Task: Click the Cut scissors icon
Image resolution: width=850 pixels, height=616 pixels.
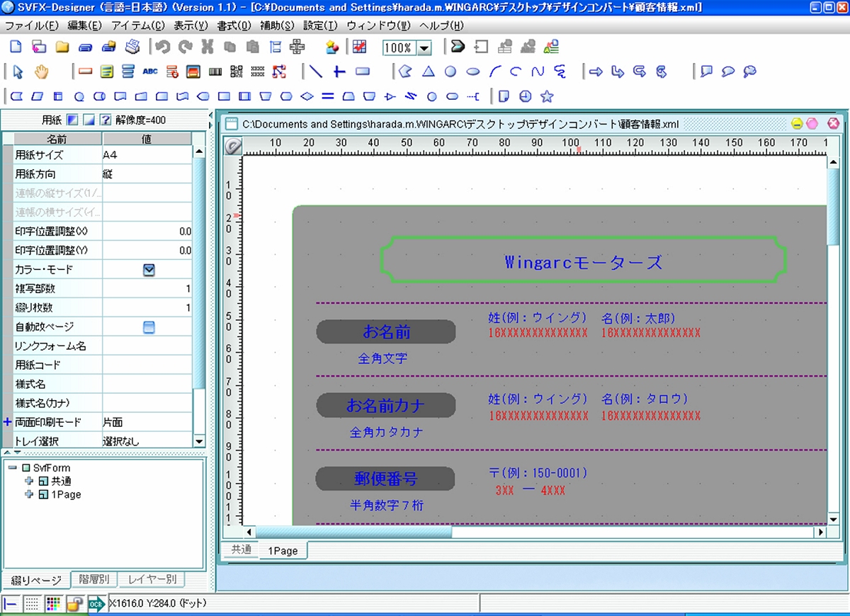Action: (208, 47)
